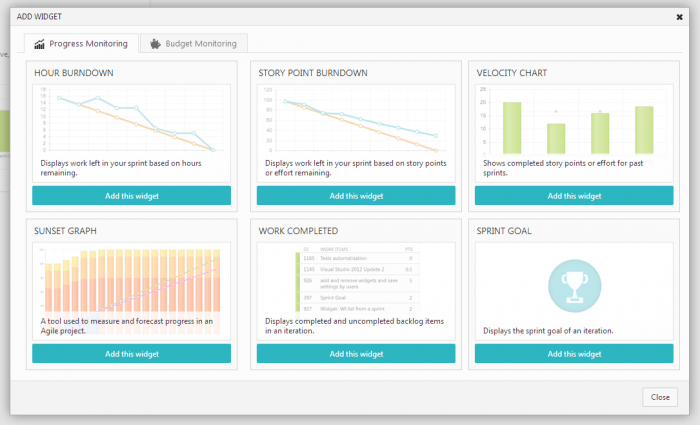Viewport: 700px width, 425px height.
Task: Dismiss the dialog with the X icon
Action: click(x=680, y=17)
